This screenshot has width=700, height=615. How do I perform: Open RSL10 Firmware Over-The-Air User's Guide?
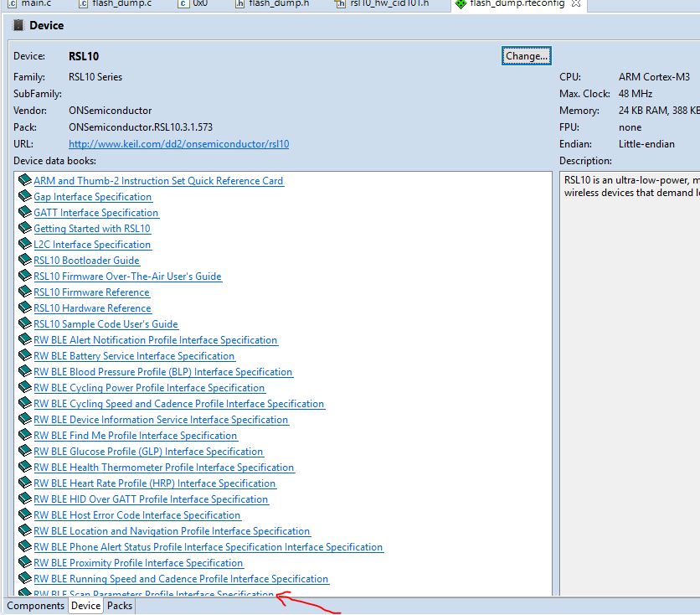[x=127, y=276]
